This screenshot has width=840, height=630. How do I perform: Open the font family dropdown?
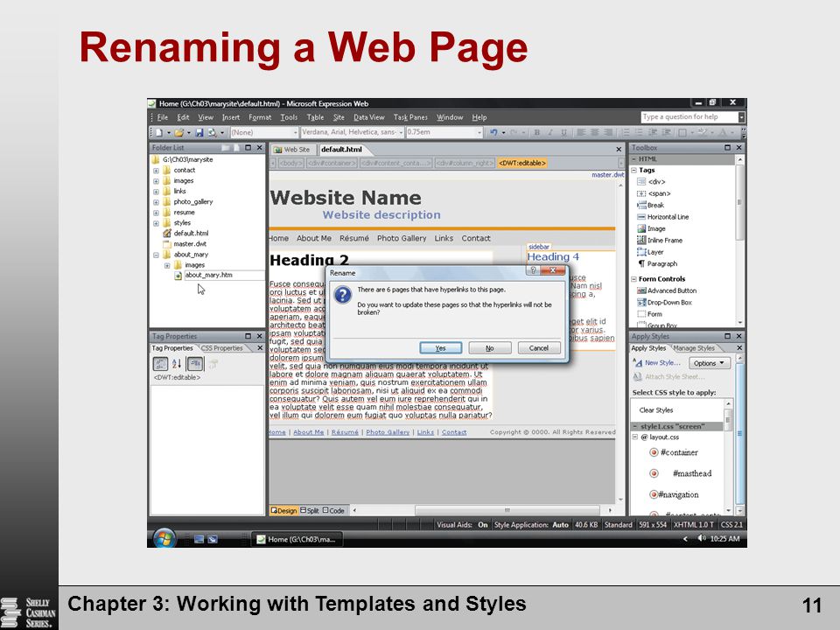[401, 132]
